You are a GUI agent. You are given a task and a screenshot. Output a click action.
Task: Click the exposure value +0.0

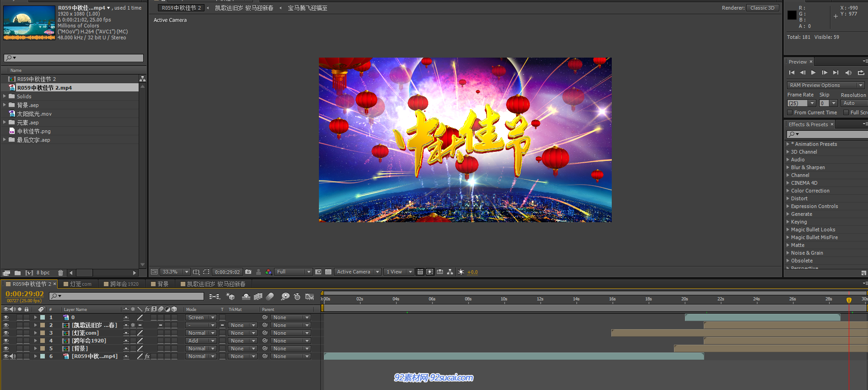[472, 272]
